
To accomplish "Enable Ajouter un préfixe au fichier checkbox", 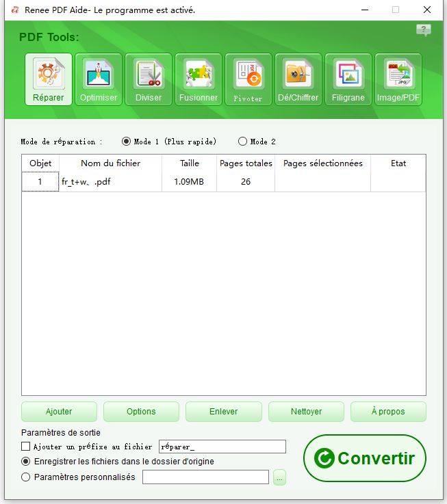I will 25,446.
